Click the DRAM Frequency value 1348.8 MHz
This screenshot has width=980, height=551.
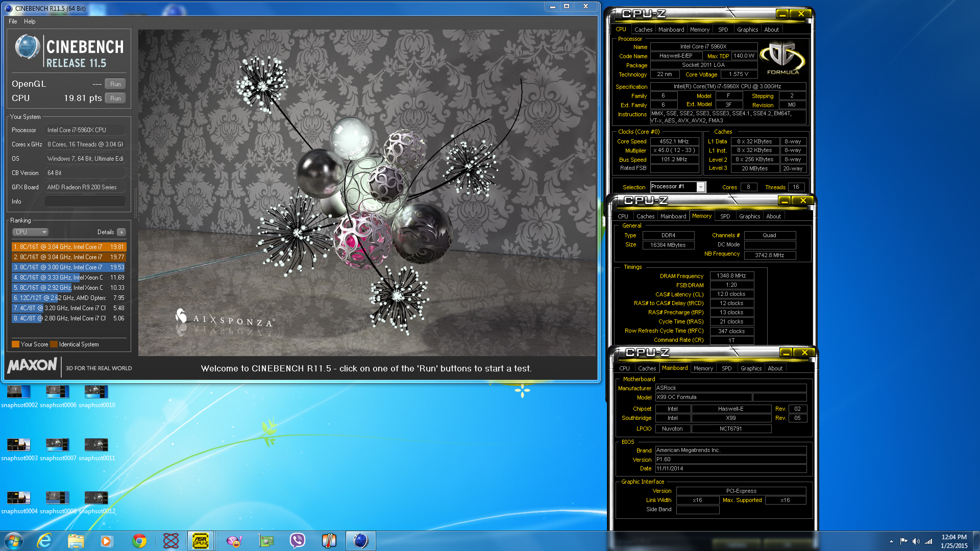pyautogui.click(x=731, y=275)
